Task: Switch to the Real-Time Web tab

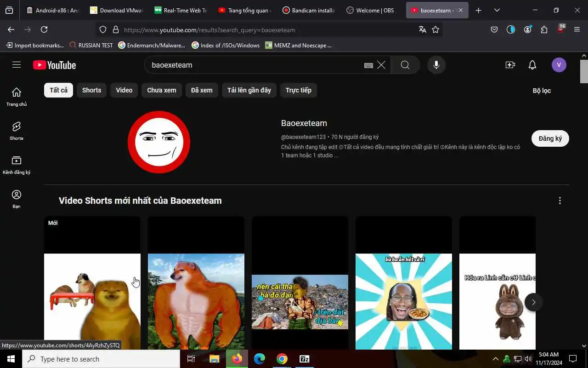Action: click(181, 10)
